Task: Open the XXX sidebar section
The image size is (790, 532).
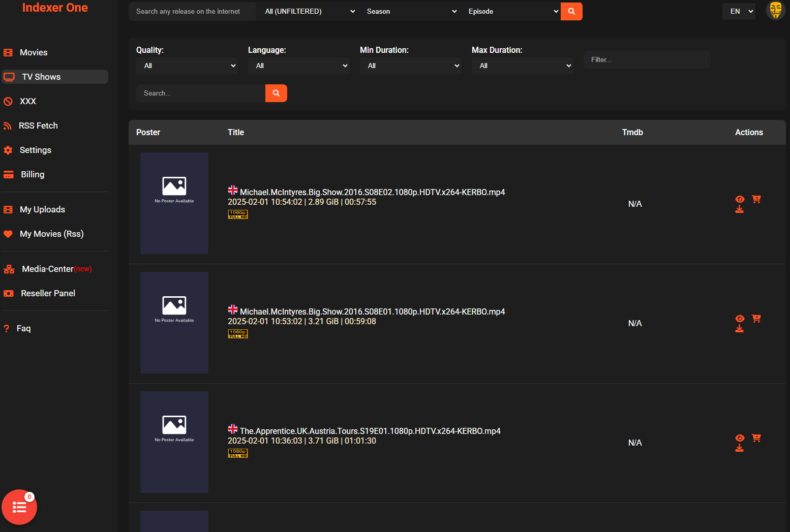Action: click(55, 101)
